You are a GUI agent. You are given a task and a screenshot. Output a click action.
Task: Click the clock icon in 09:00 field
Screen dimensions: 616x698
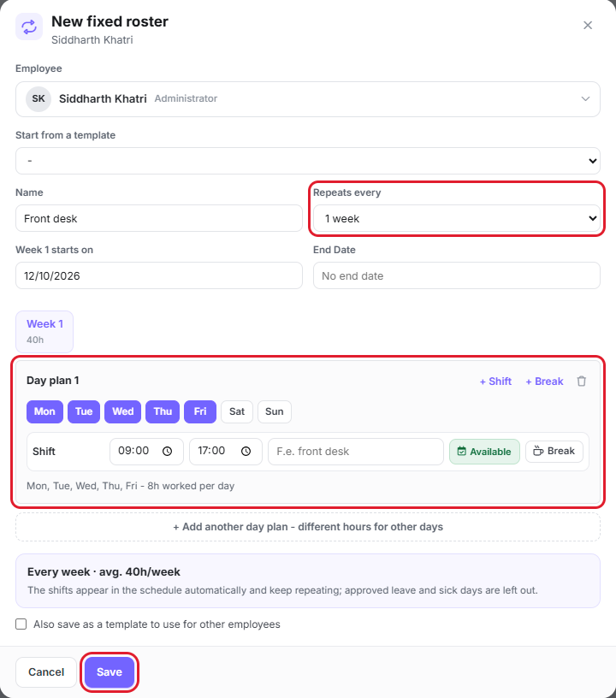168,452
